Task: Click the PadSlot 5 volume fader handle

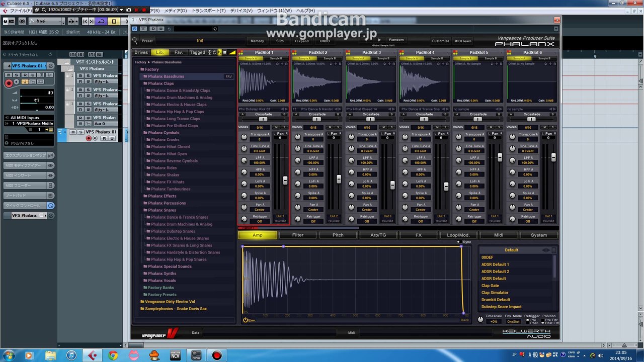Action: (500, 157)
